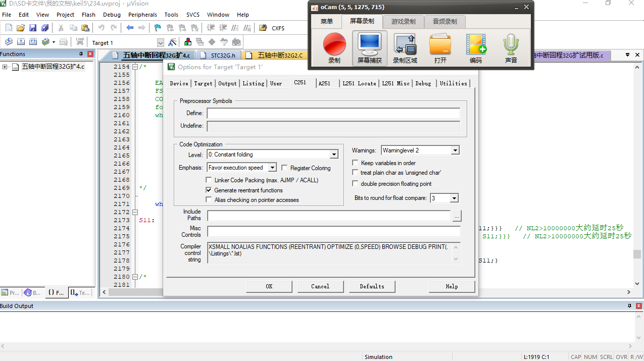
Task: Click the oCam sound microphone icon
Action: click(511, 48)
